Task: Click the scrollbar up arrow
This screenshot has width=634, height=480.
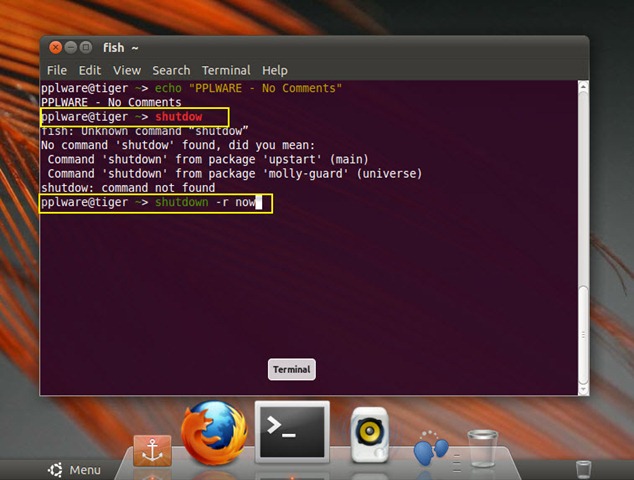Action: pyautogui.click(x=583, y=86)
